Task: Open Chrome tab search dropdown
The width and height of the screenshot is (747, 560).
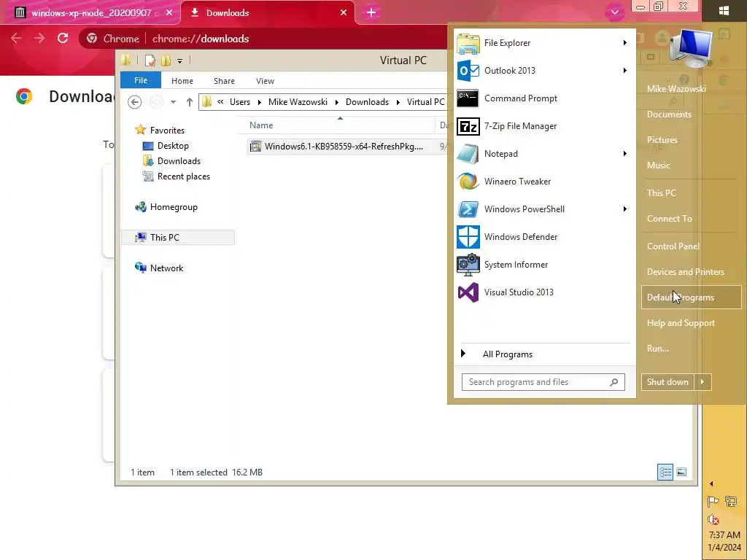Action: [614, 12]
